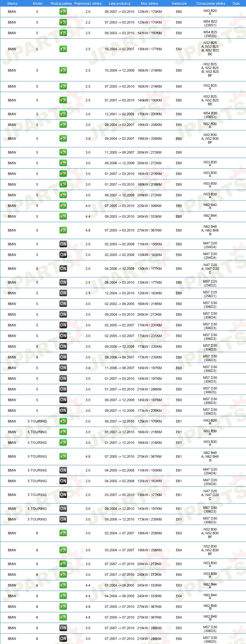
Task: Click diesel ON icon in 5 TOURING 173kW row
Action: click(x=63, y=520)
